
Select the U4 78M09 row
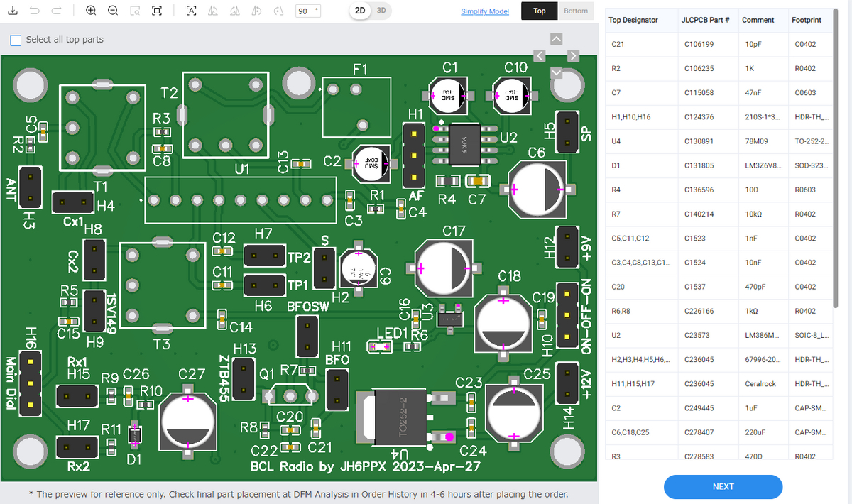pos(719,141)
